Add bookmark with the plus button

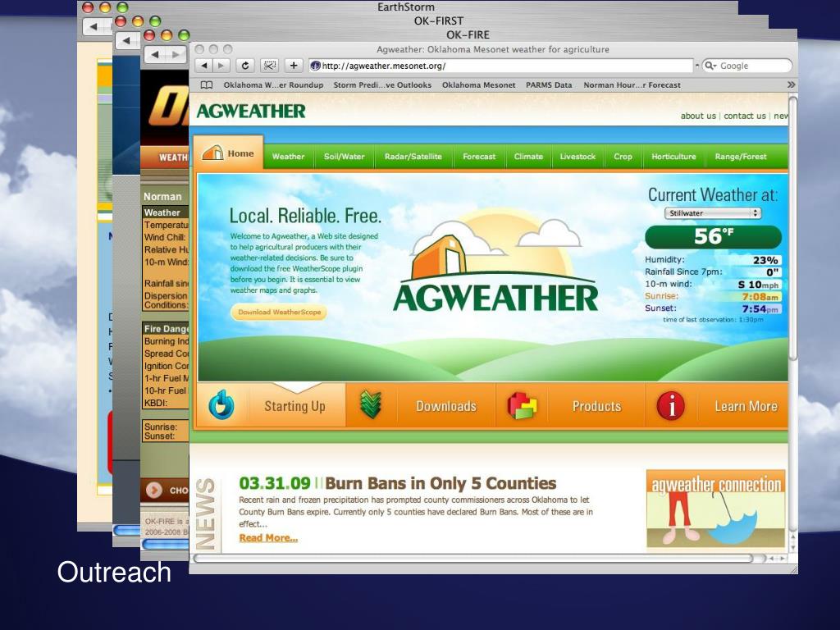[294, 66]
